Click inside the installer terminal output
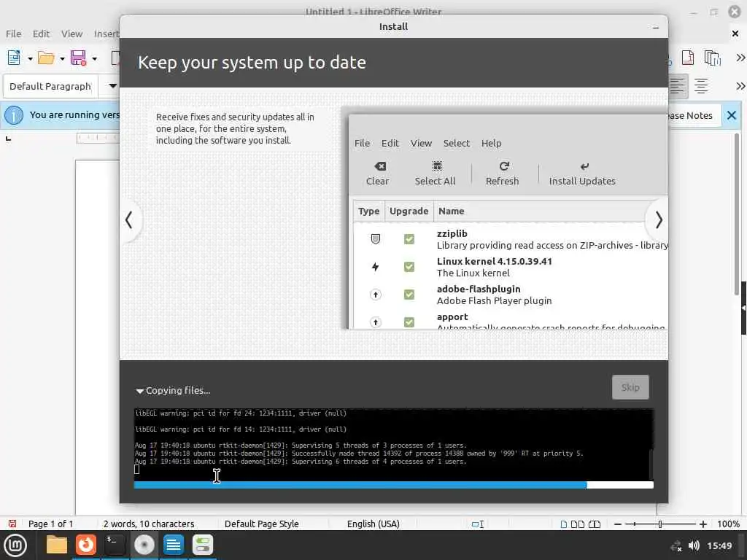The image size is (747, 560). coord(392,444)
